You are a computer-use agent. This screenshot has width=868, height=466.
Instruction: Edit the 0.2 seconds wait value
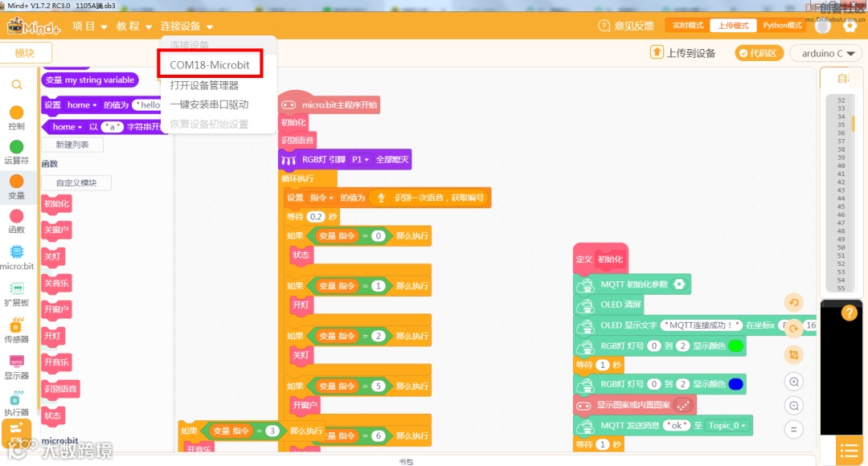tap(316, 216)
